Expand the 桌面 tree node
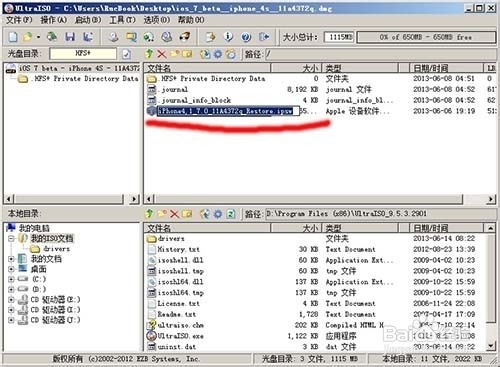 pyautogui.click(x=11, y=269)
